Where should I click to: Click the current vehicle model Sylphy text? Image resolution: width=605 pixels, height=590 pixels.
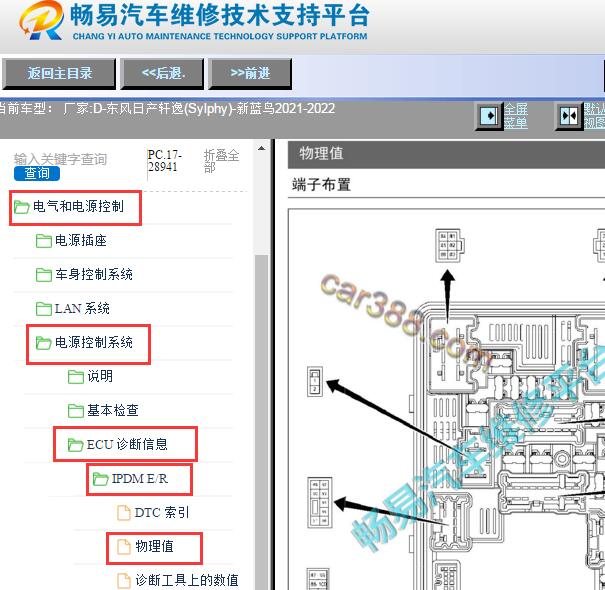click(x=199, y=109)
